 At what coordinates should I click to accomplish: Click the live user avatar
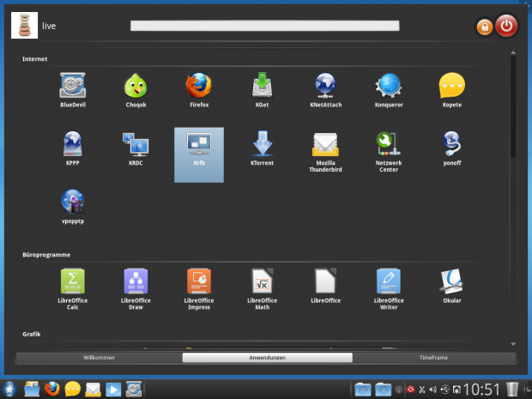(x=24, y=25)
